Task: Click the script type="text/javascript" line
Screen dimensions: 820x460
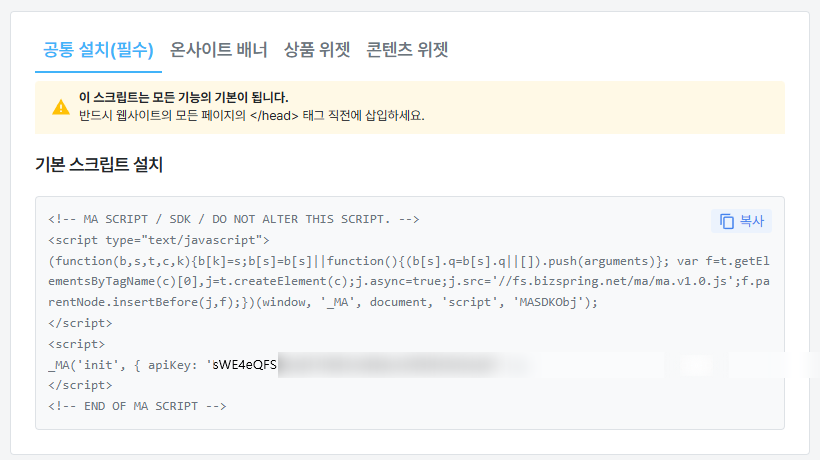Action: 159,240
